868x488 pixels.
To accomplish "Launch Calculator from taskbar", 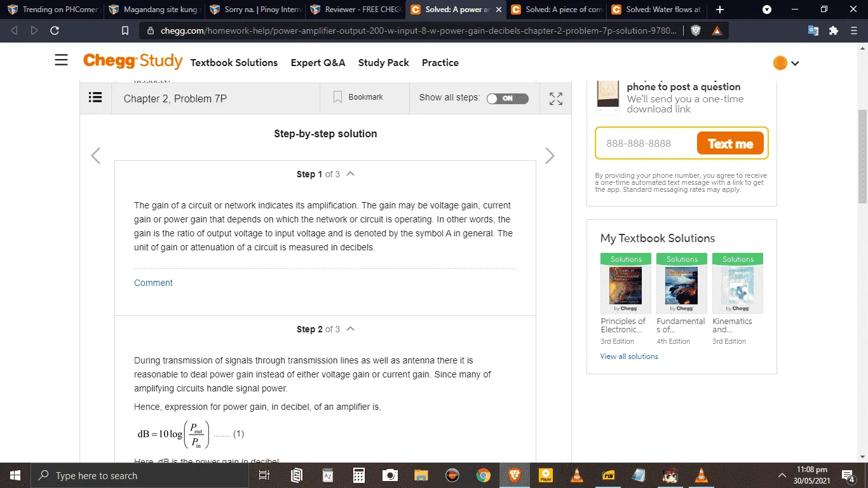I will point(359,475).
